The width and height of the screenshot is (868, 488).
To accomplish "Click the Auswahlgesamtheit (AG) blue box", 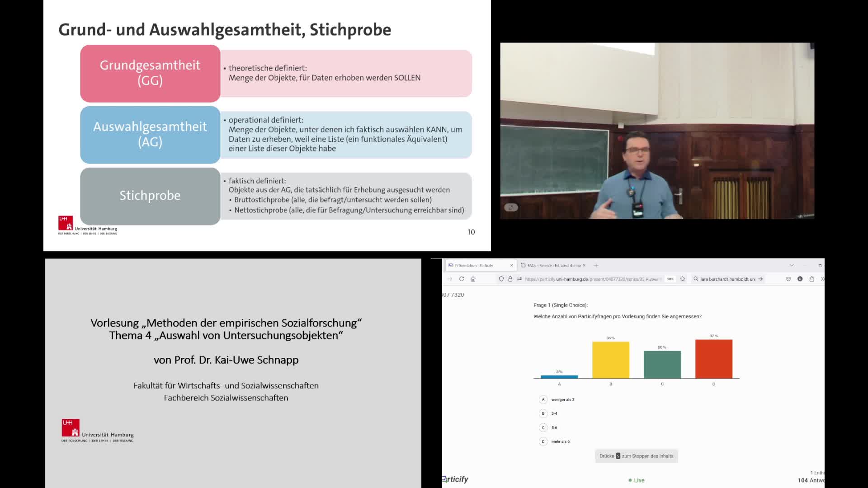I will [150, 135].
